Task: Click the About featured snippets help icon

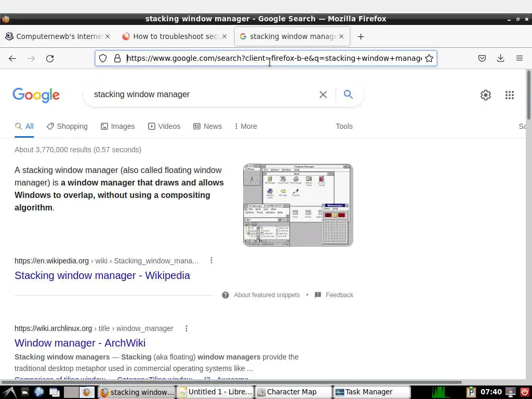Action: point(225,295)
